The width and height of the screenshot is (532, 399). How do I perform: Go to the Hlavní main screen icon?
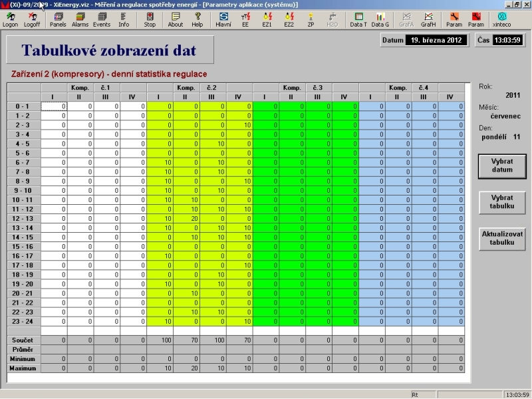223,20
